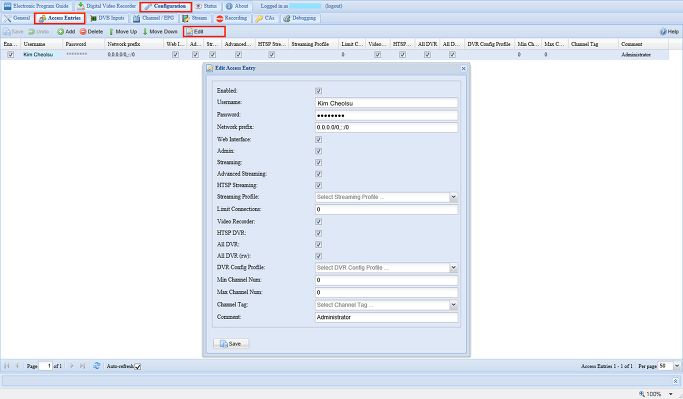This screenshot has height=399, width=683.
Task: Click the page number field
Action: tap(45, 366)
